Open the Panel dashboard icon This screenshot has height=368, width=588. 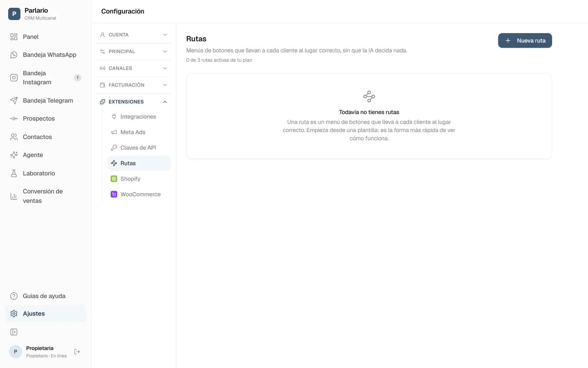click(14, 37)
